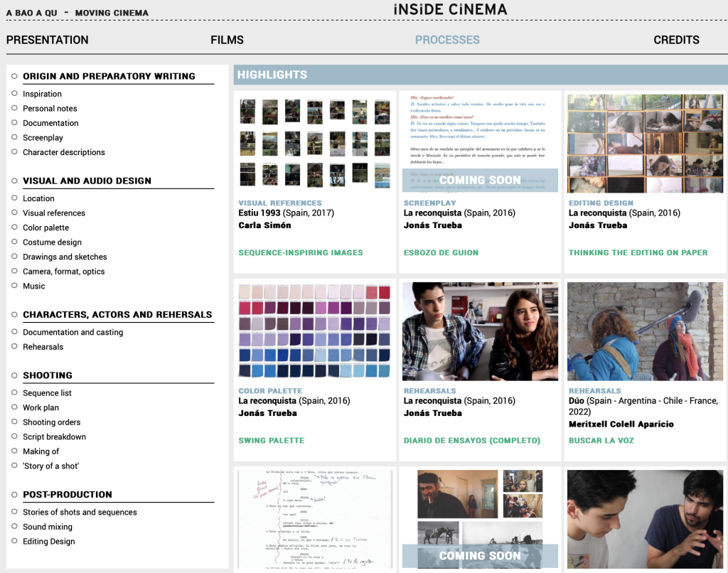The image size is (728, 573).
Task: Open the annotated script page thumbnail
Action: click(x=315, y=519)
